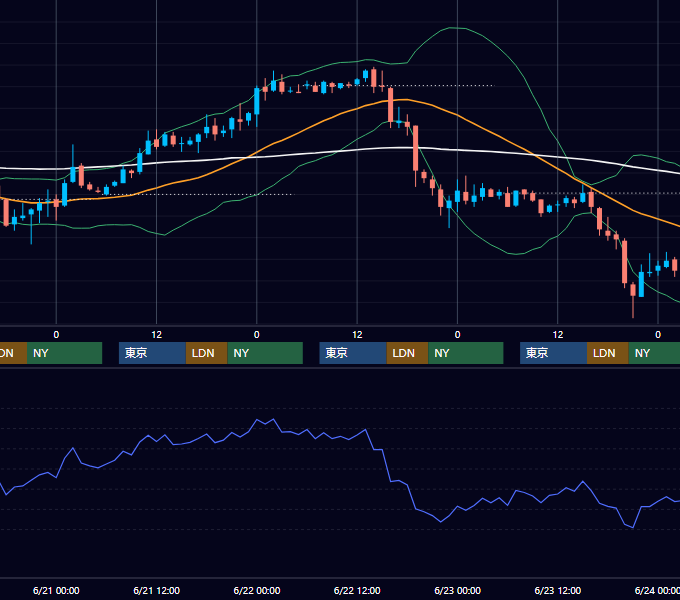The height and width of the screenshot is (600, 680).
Task: Click the 6/23 00:00 date label
Action: point(458,590)
